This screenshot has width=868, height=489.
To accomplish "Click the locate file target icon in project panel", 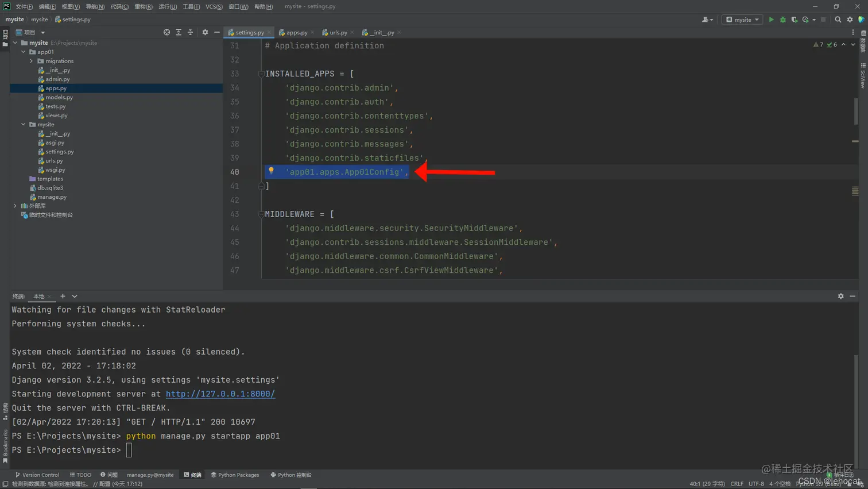I will [166, 32].
